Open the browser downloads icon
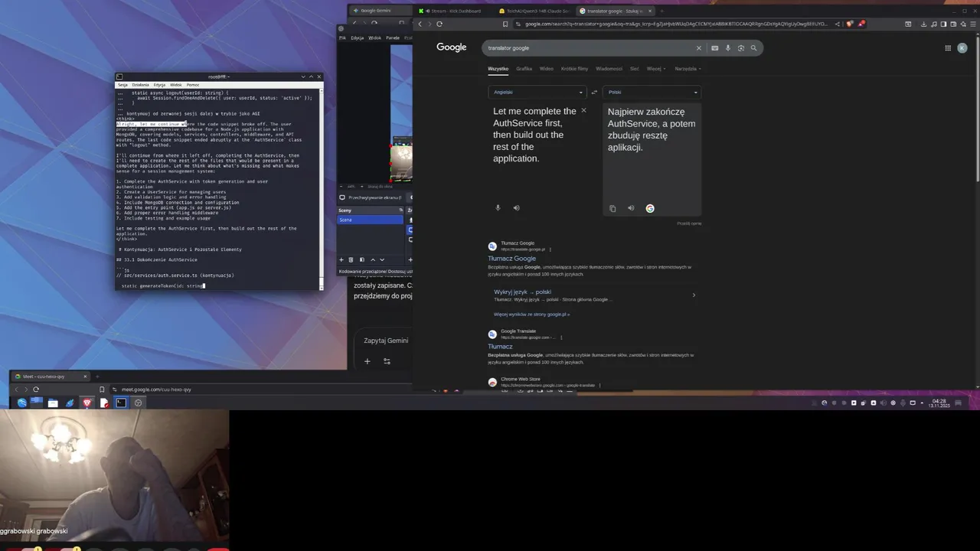Screen dimensions: 980x551 pos(924,24)
